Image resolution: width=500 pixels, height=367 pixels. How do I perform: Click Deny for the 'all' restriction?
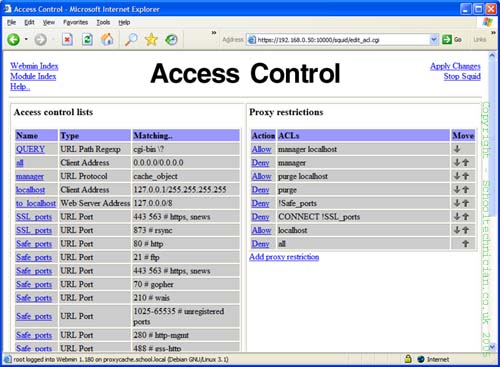[260, 244]
